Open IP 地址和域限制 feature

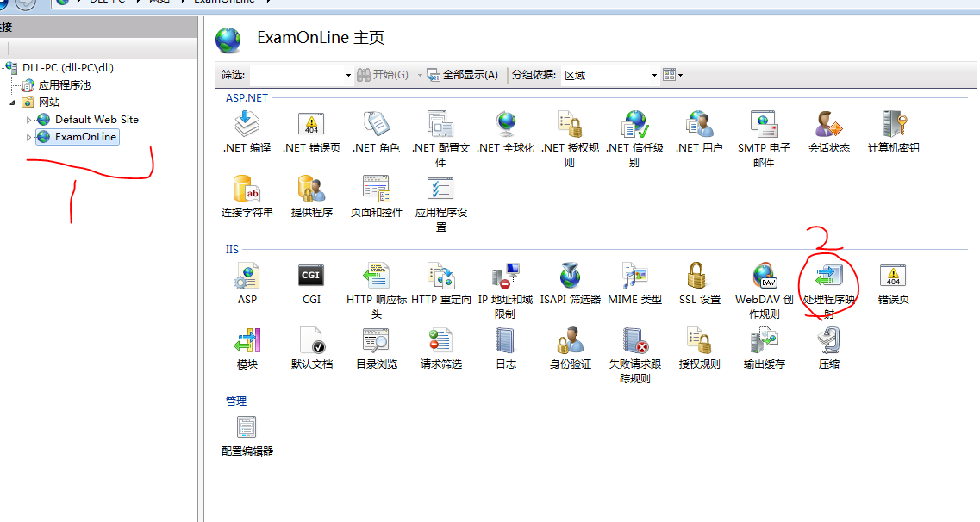coord(506,276)
